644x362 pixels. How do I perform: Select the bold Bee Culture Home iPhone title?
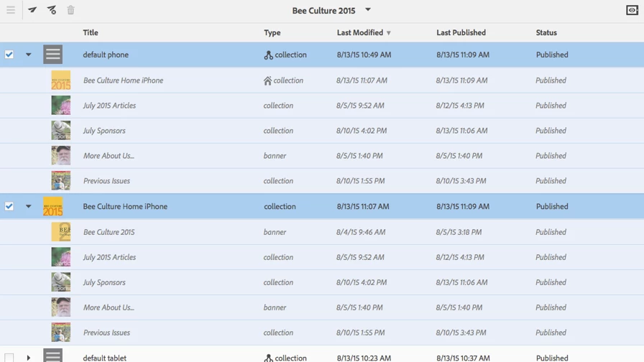tap(125, 206)
